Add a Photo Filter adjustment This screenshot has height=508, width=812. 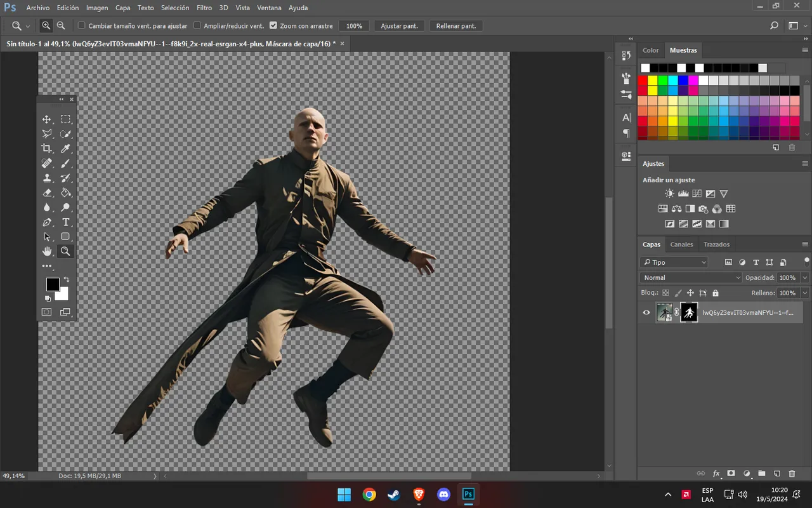tap(703, 209)
